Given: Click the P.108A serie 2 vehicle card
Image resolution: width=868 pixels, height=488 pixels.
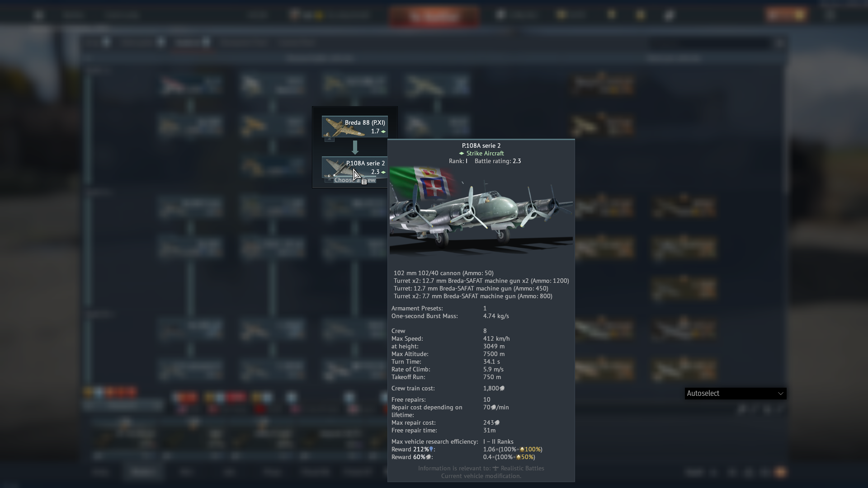Looking at the screenshot, I should pos(354,167).
